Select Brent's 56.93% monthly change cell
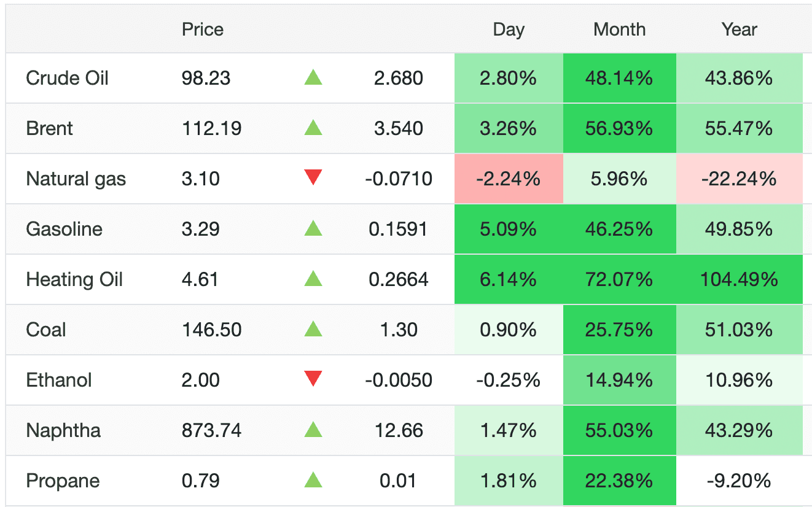Screen dimensions: 812x507 point(619,128)
